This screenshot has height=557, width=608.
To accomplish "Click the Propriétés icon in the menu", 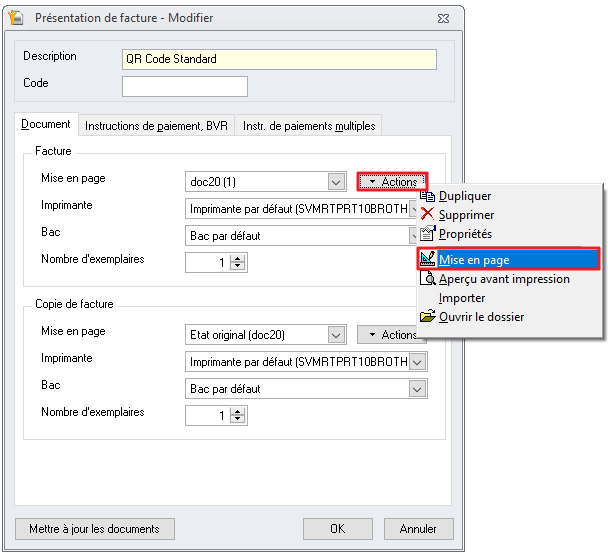I will click(x=428, y=234).
